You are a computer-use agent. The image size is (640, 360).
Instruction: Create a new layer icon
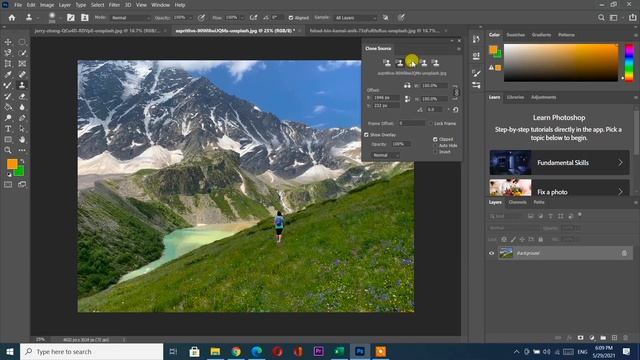pyautogui.click(x=614, y=338)
